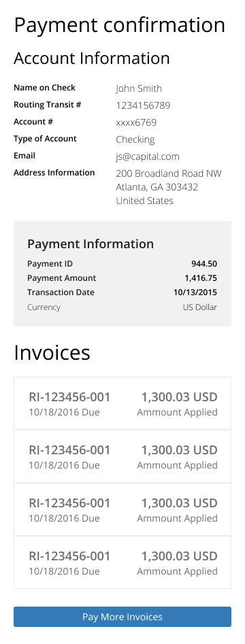Click the name John Smith
Image resolution: width=245 pixels, height=644 pixels.
(139, 88)
